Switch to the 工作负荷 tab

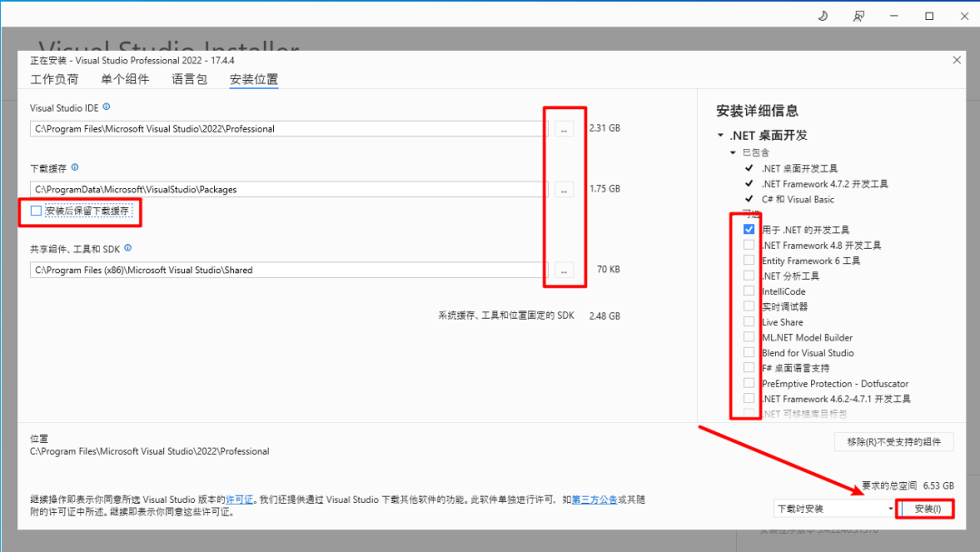coord(54,79)
